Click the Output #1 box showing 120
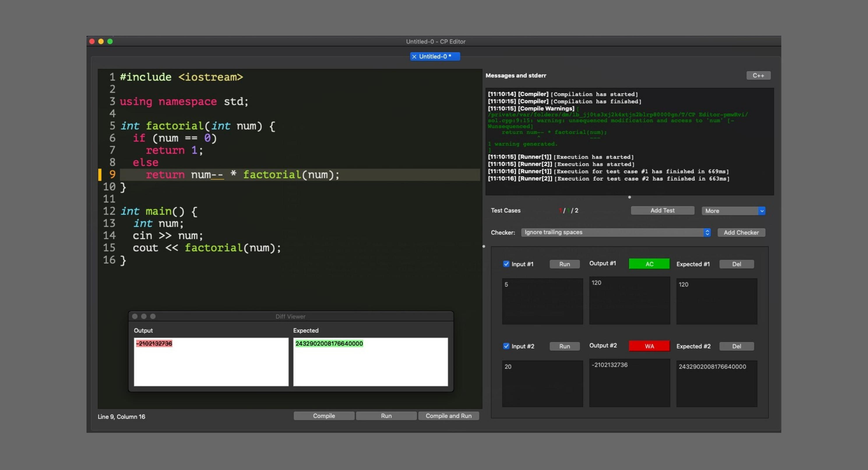Image resolution: width=868 pixels, height=470 pixels. pyautogui.click(x=629, y=300)
